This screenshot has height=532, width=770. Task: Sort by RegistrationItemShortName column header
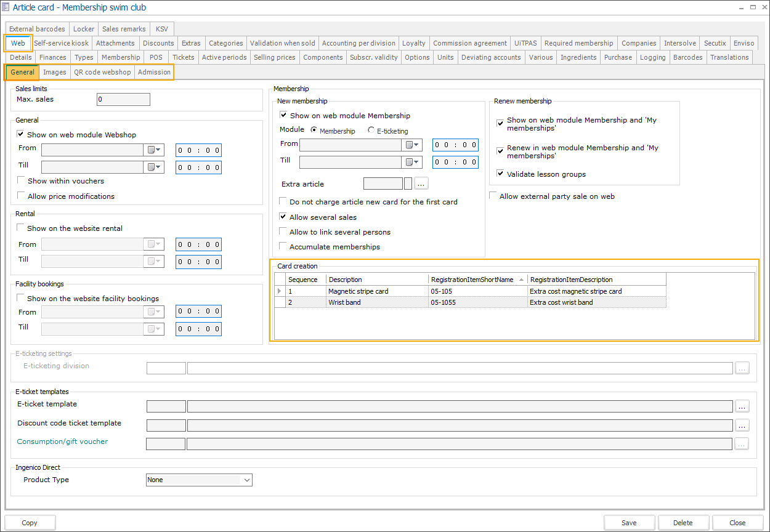pos(472,280)
